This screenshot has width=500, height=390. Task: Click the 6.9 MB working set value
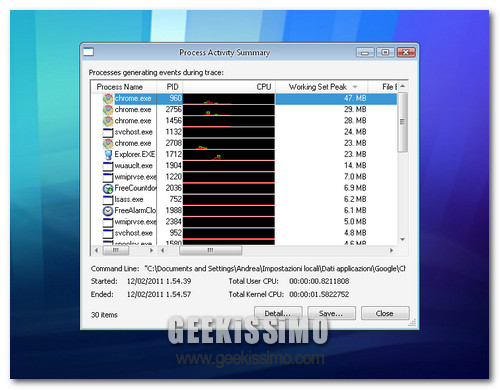355,188
